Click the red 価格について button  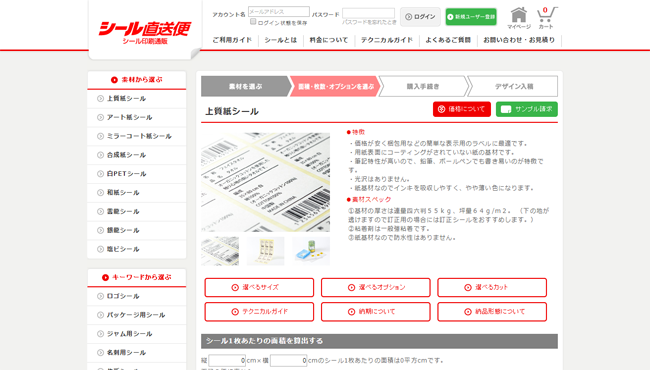pos(462,109)
